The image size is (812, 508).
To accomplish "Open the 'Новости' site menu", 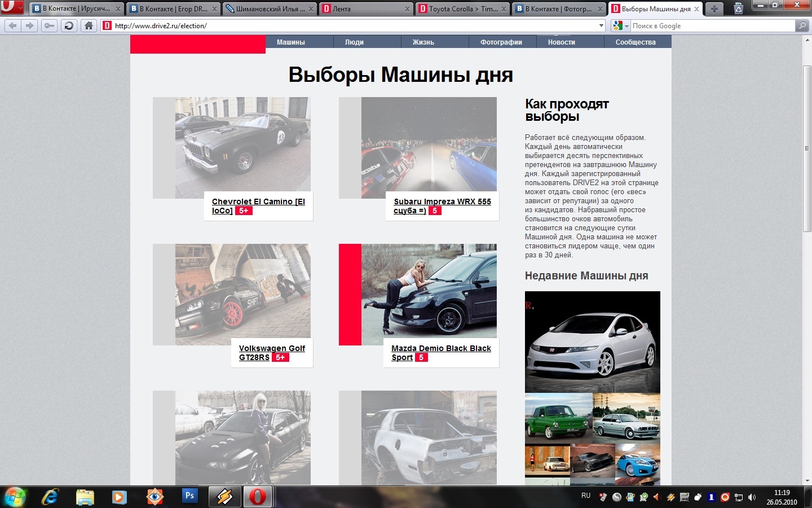I will [x=562, y=42].
